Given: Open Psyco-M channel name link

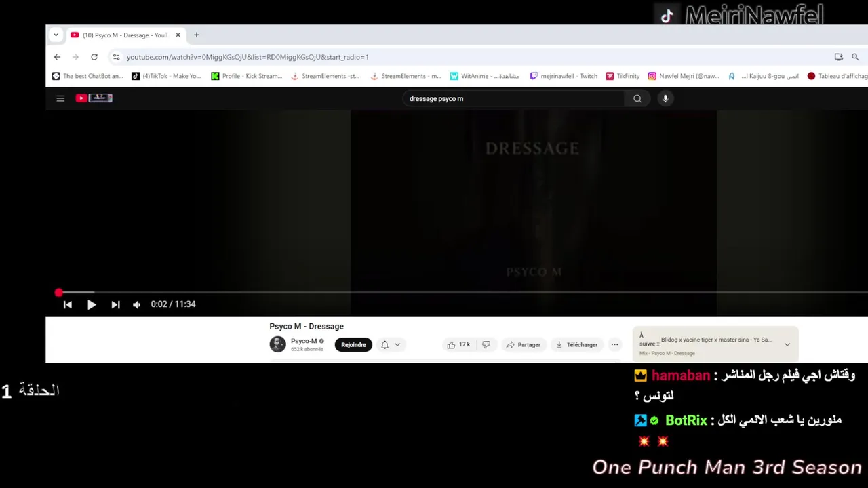Looking at the screenshot, I should (x=304, y=341).
